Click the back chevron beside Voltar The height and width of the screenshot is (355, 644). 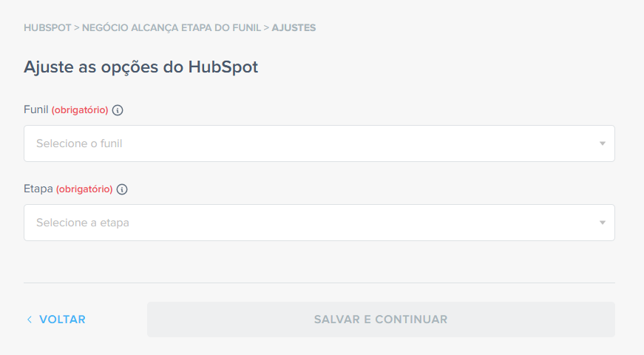(30, 319)
